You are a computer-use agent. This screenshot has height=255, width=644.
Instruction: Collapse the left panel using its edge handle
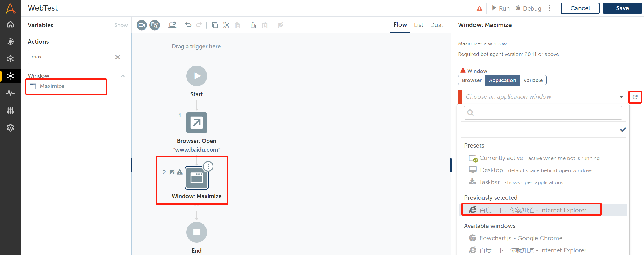(x=132, y=165)
